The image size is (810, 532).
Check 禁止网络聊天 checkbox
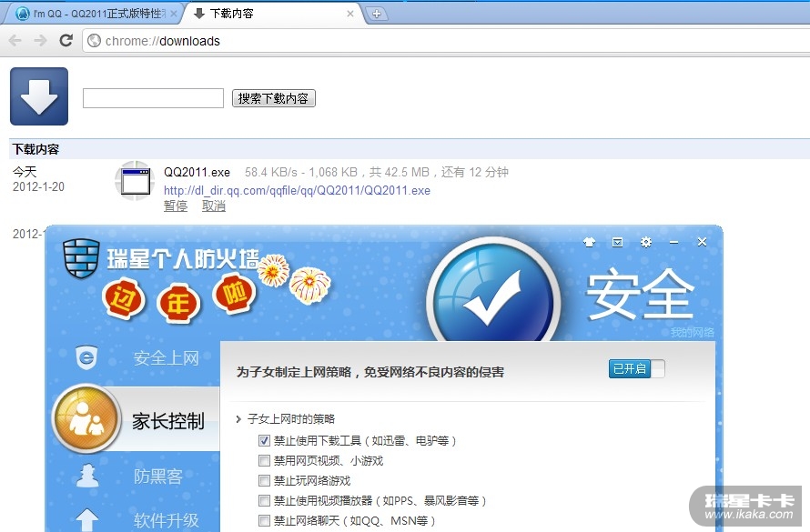tap(264, 521)
